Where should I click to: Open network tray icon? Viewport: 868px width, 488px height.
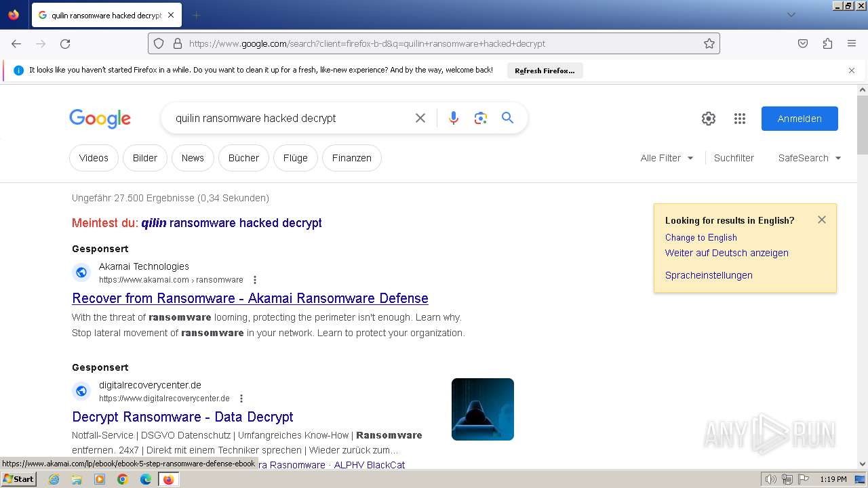(x=787, y=479)
